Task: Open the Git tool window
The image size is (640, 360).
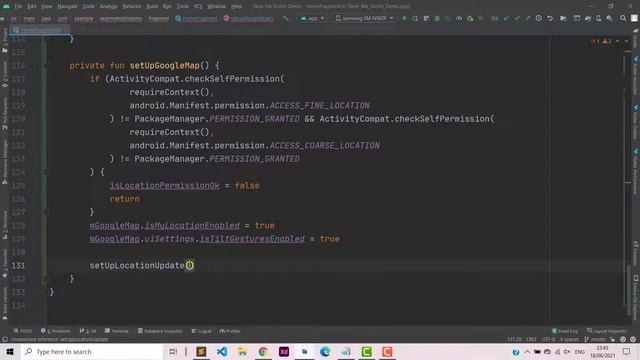Action: (x=88, y=331)
